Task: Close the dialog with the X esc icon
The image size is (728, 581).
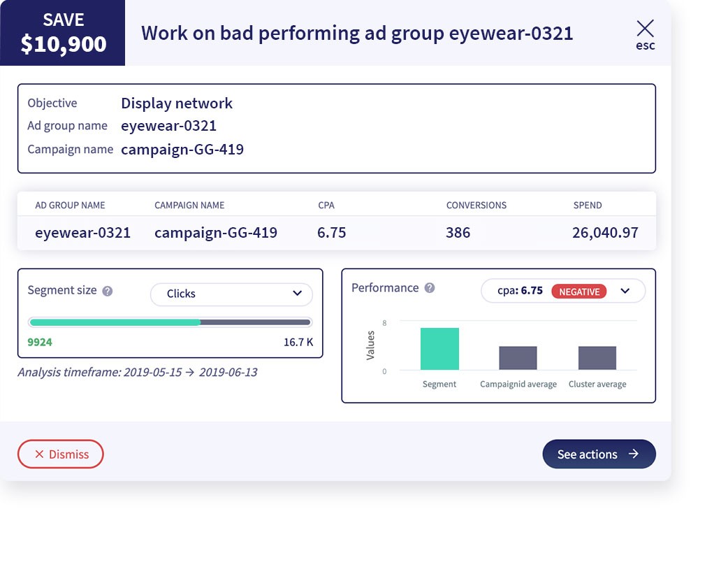Action: (645, 34)
